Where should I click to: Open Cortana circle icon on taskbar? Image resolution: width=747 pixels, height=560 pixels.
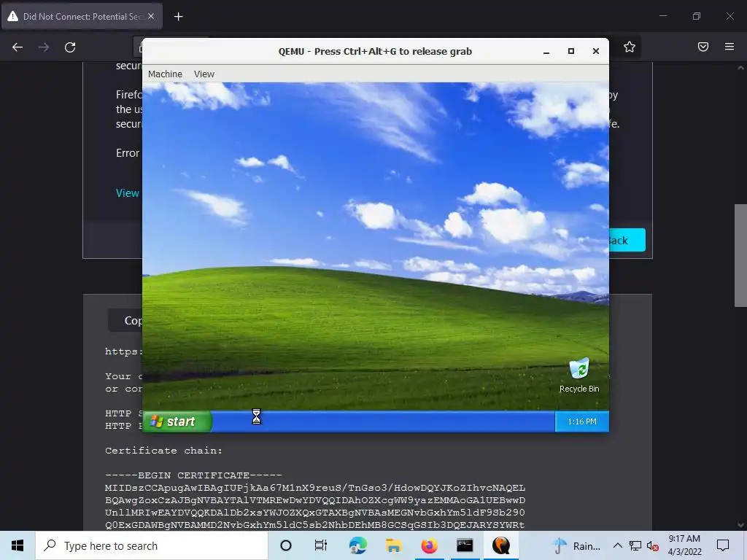coord(286,545)
